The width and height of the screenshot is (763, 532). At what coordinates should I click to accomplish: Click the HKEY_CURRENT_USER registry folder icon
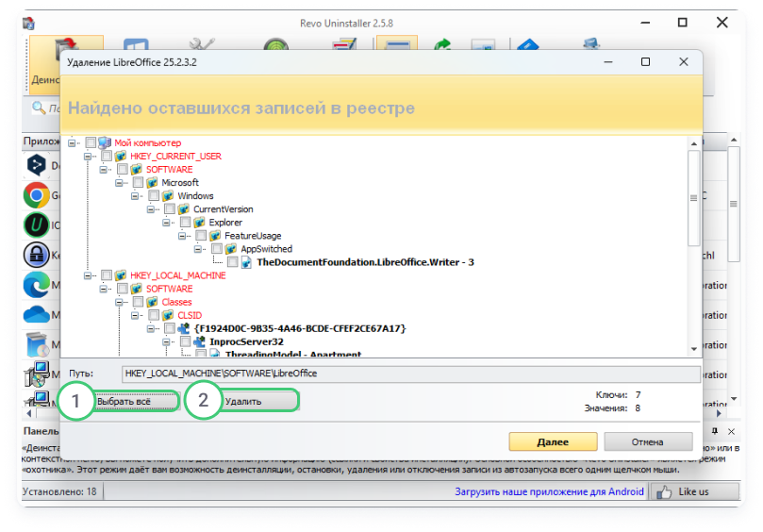click(121, 156)
